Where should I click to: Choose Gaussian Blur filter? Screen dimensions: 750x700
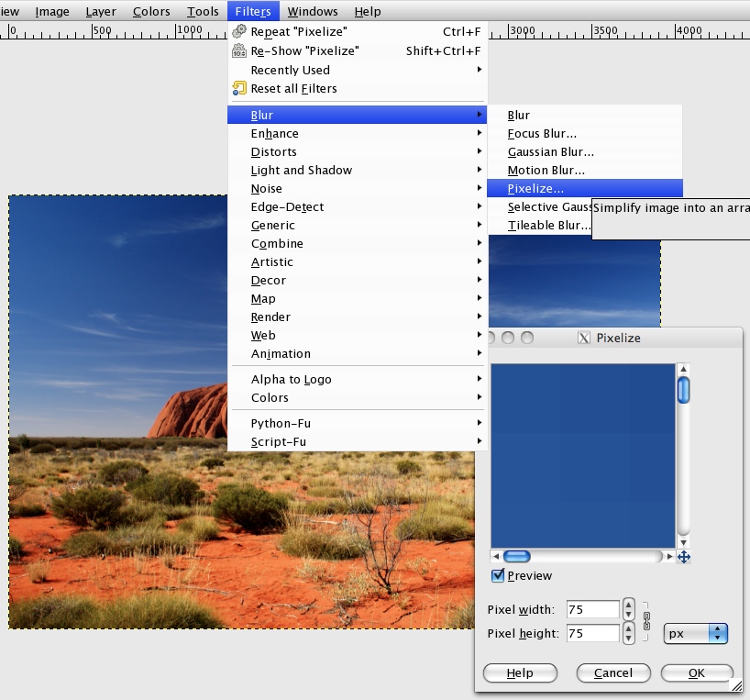point(584,151)
